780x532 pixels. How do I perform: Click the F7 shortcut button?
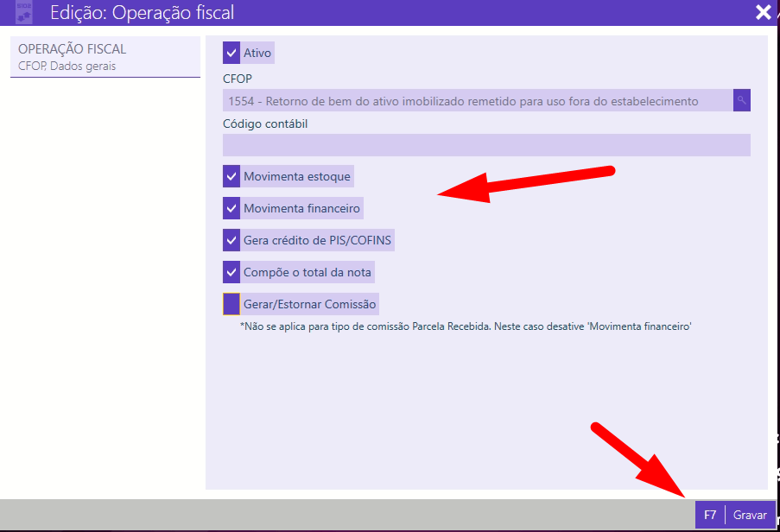[x=710, y=515]
